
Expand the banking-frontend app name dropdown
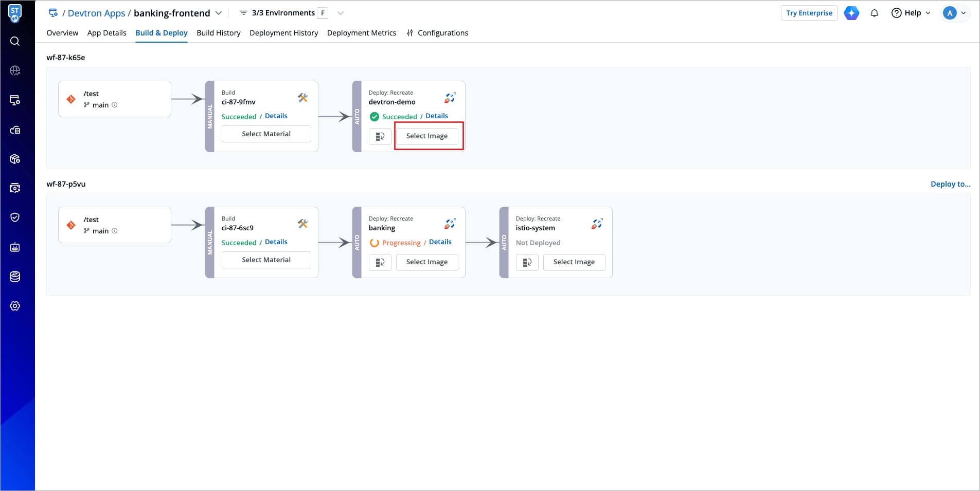pyautogui.click(x=219, y=13)
